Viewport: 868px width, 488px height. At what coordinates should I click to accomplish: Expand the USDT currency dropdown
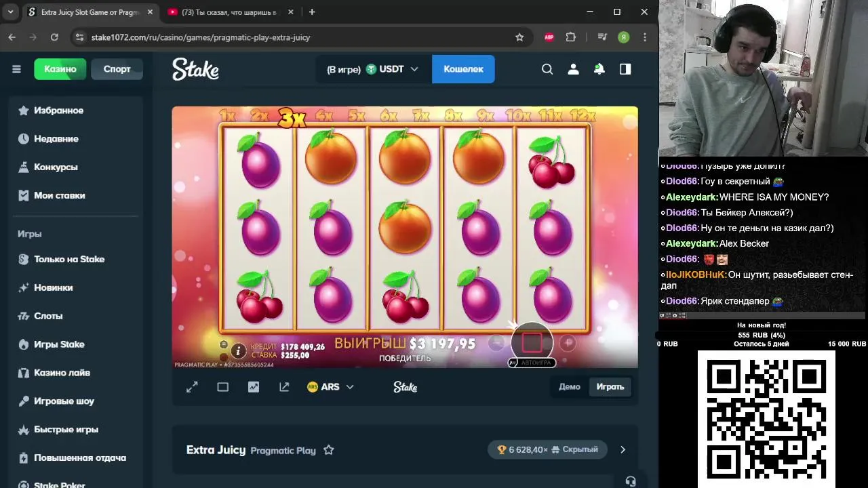pos(392,69)
